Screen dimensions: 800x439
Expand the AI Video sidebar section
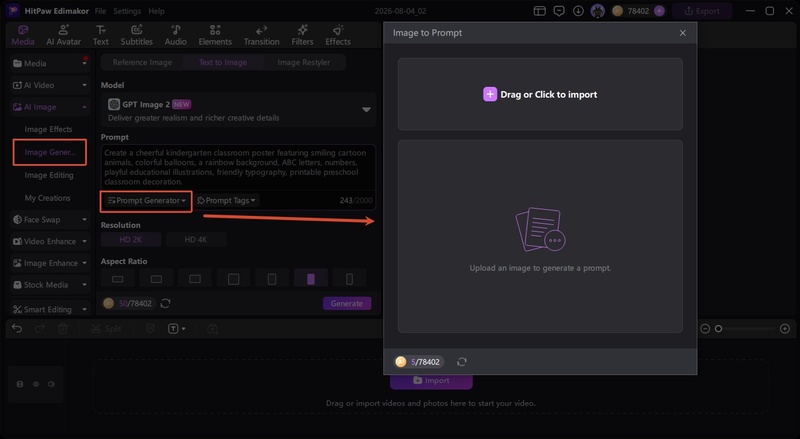coord(49,85)
